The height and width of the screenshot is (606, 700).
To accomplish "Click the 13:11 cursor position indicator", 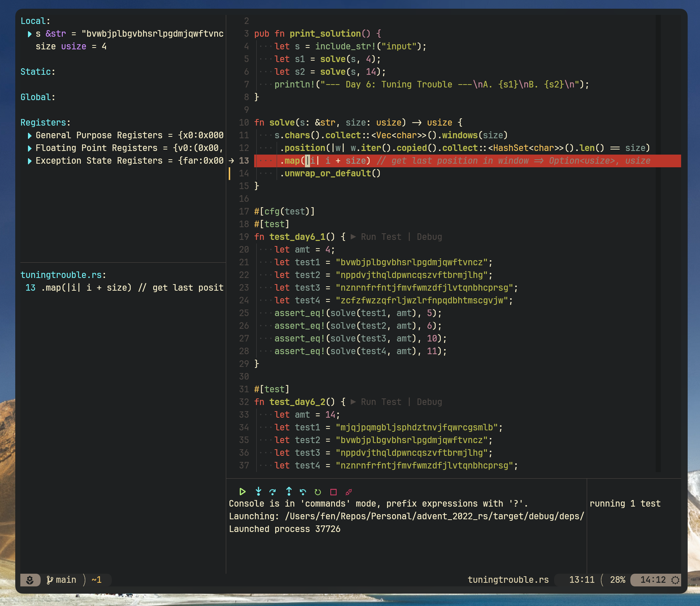I will pyautogui.click(x=582, y=580).
